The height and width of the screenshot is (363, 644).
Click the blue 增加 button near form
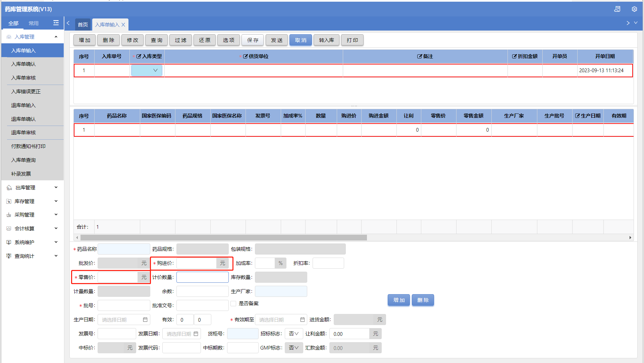(399, 300)
